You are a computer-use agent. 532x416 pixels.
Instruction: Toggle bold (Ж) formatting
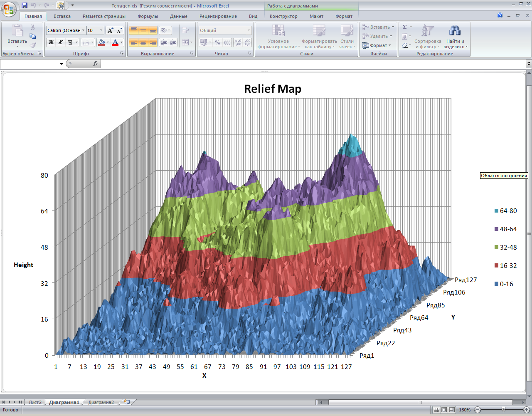(x=51, y=42)
